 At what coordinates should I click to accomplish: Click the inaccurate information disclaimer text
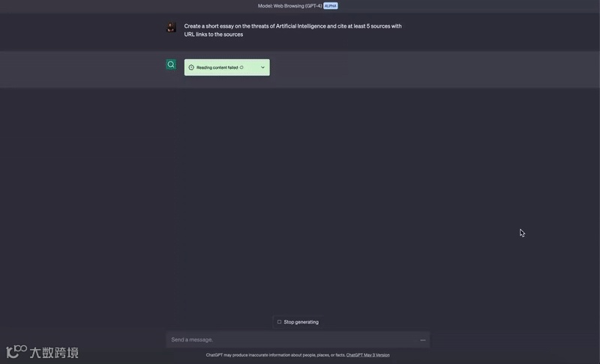[x=275, y=355]
